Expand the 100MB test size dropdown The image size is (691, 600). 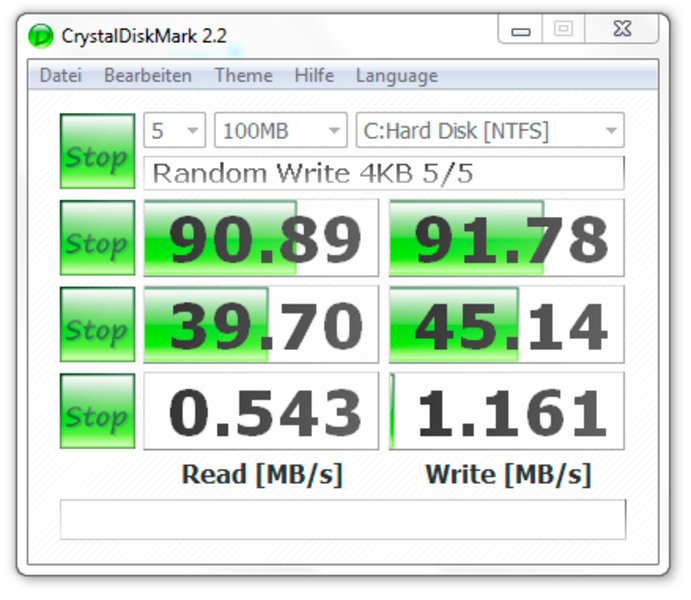tap(281, 130)
